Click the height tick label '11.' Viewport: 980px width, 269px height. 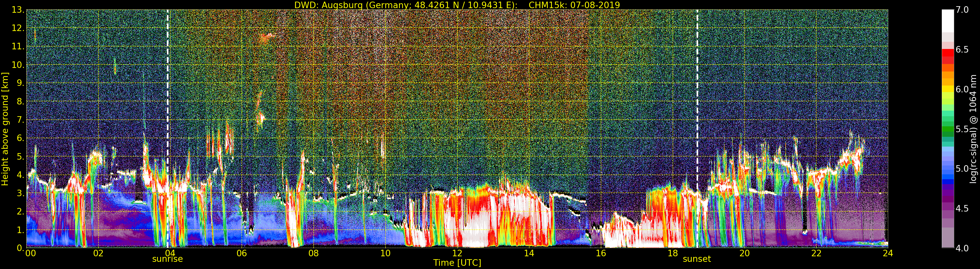point(18,46)
